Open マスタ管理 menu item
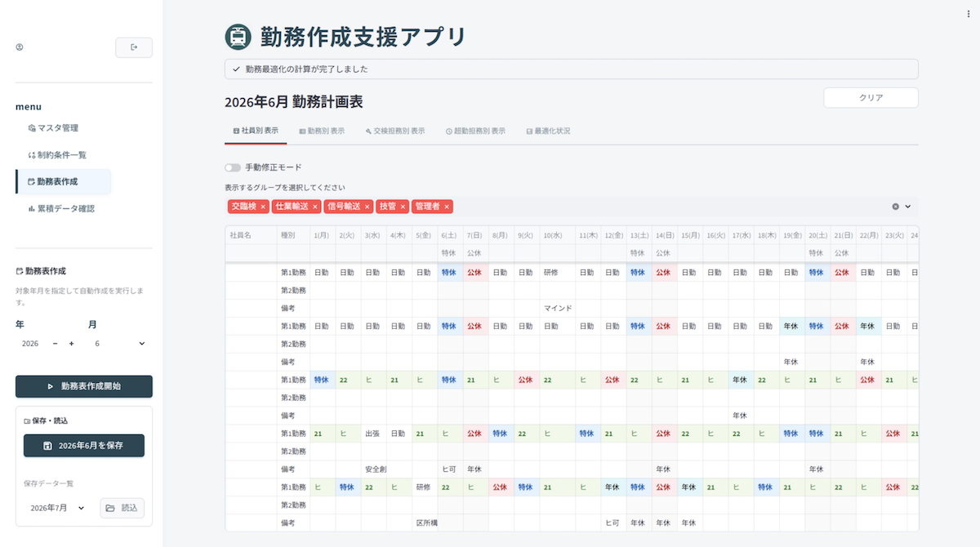The height and width of the screenshot is (547, 980). (64, 128)
